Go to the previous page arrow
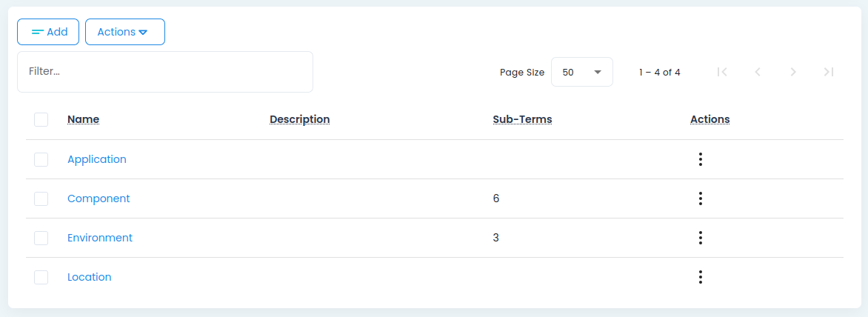868x317 pixels. [x=758, y=72]
